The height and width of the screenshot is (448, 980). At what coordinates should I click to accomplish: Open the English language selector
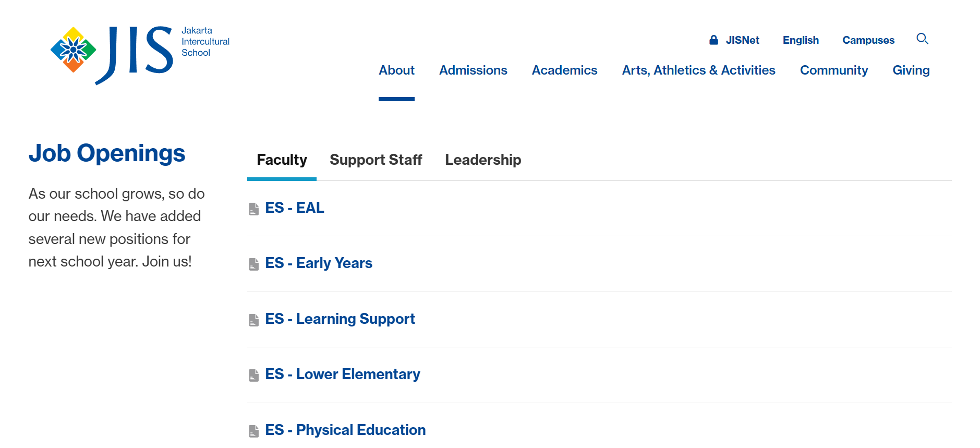click(x=801, y=40)
